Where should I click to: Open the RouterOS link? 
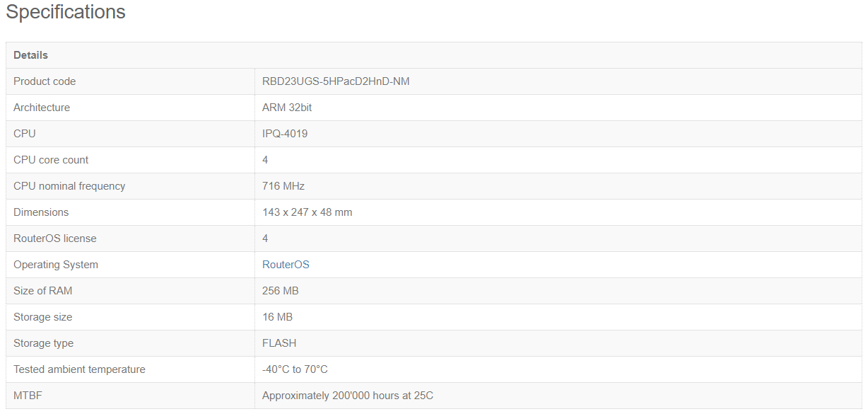click(x=286, y=265)
